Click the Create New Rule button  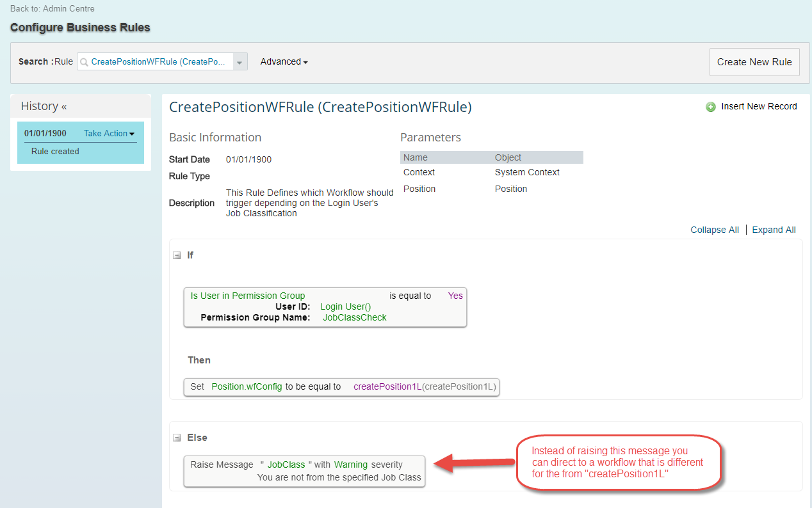754,62
